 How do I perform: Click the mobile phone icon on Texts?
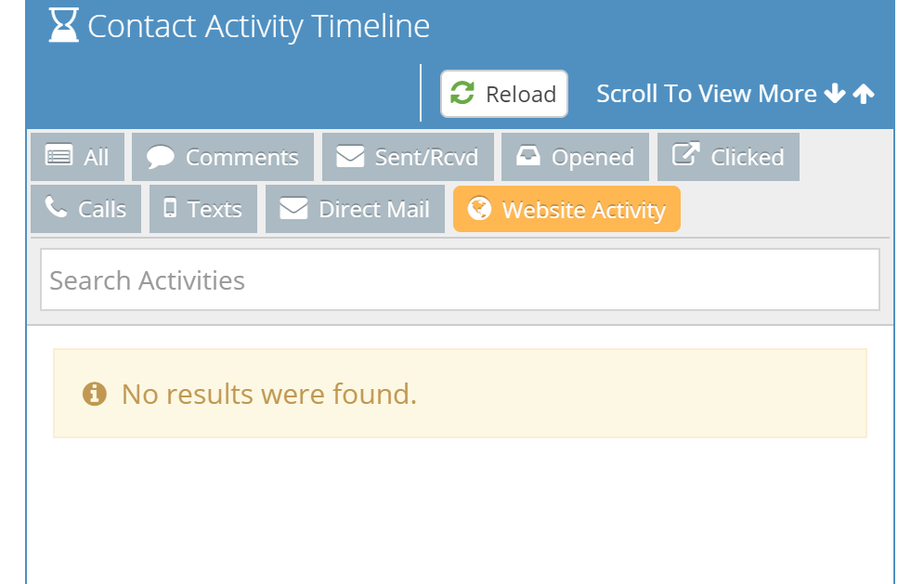170,209
